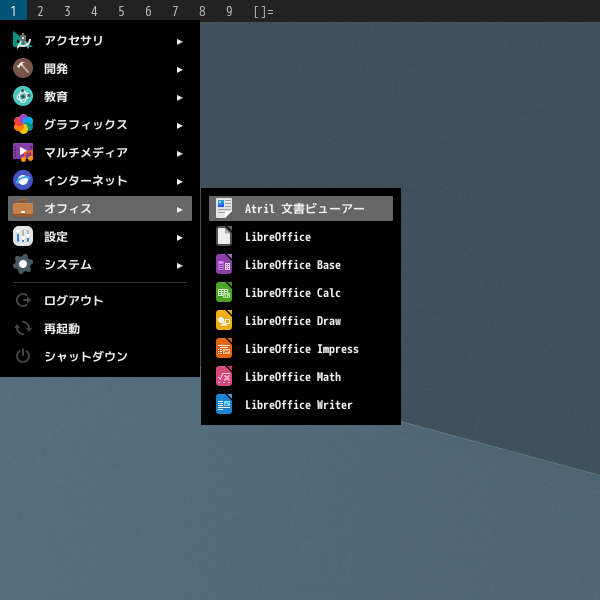Expand the 教育 submenu arrow
Screen dimensions: 600x600
tap(179, 98)
